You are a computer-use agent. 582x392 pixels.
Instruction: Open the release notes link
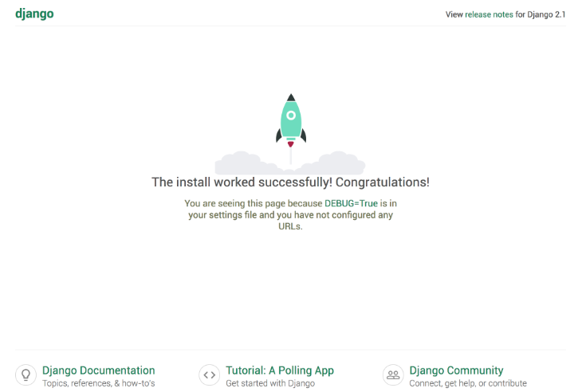pos(489,14)
